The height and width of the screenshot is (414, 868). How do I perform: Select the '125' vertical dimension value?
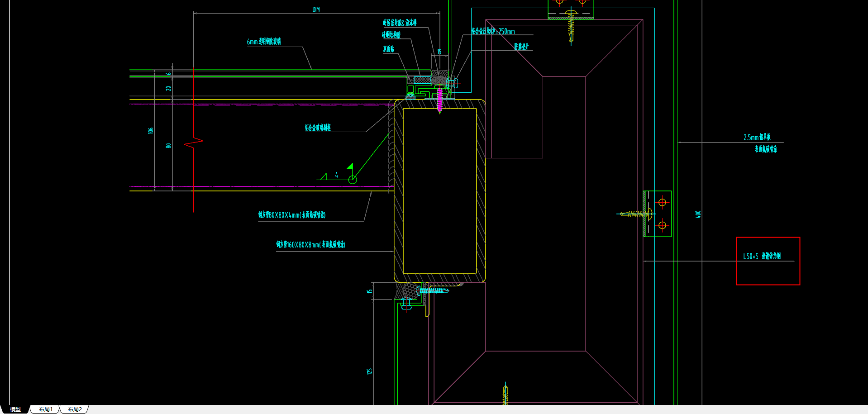[369, 371]
